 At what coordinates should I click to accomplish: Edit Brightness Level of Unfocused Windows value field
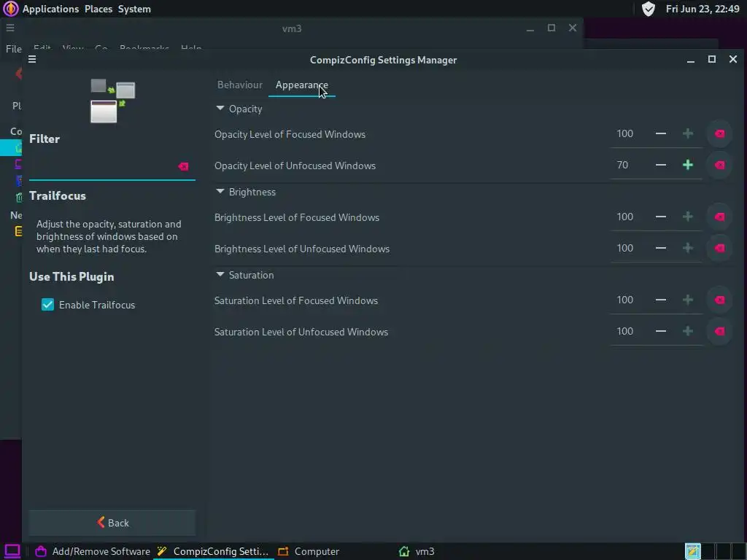click(x=629, y=248)
